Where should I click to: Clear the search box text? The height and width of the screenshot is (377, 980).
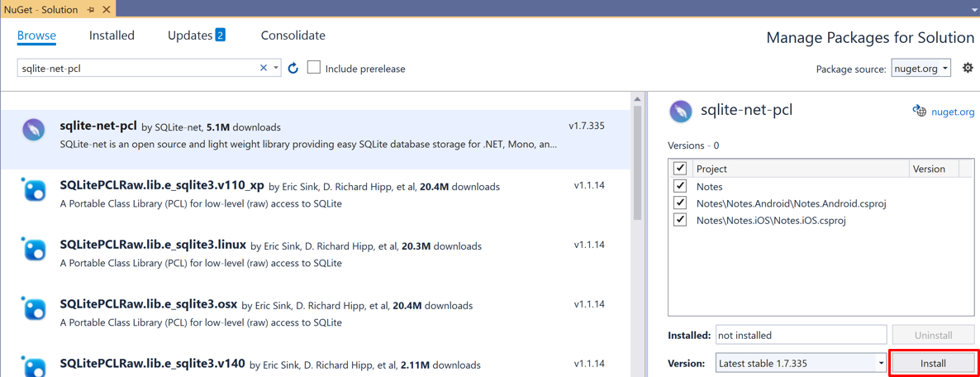(x=264, y=68)
